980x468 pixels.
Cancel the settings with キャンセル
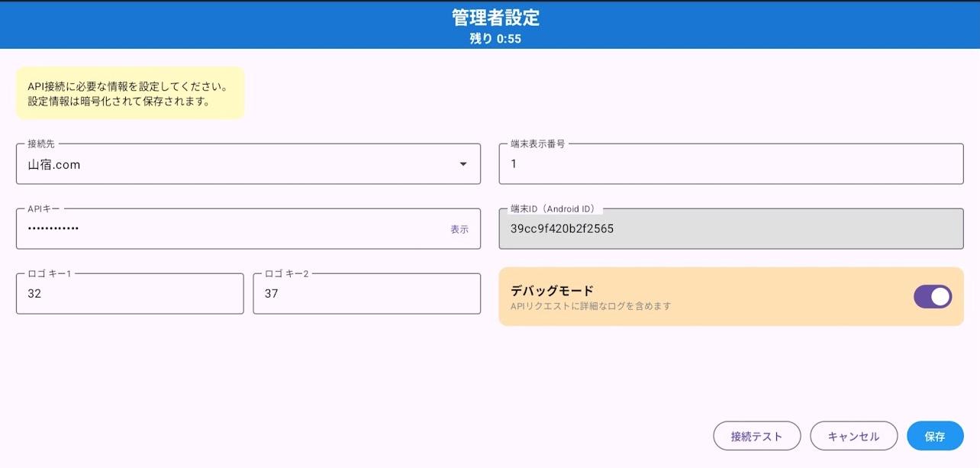(x=853, y=435)
